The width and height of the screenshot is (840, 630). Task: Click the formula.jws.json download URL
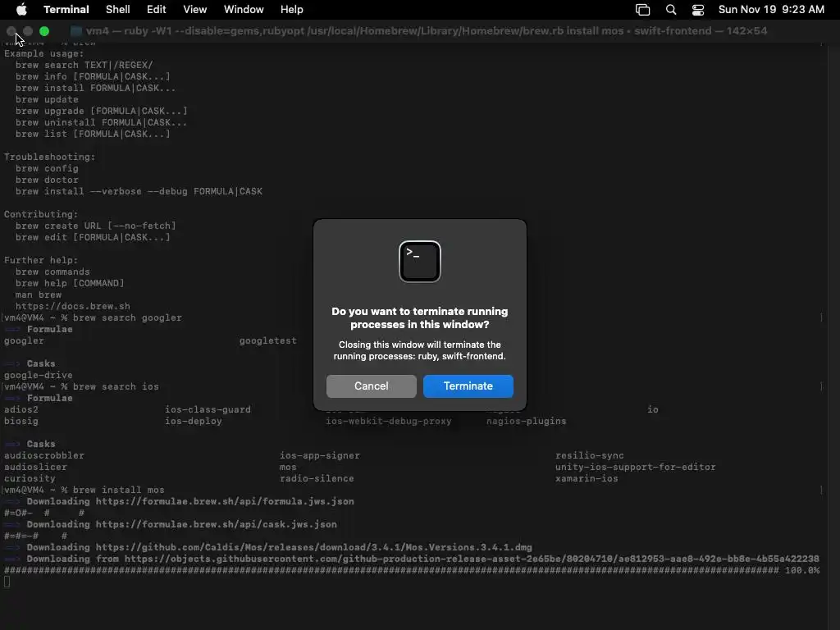225,501
